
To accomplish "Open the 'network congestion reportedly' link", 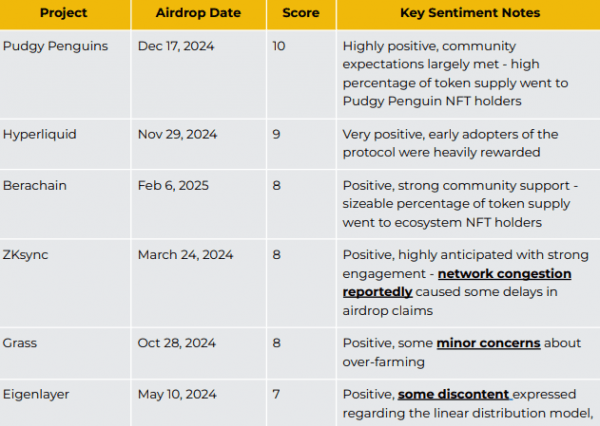I will (504, 274).
